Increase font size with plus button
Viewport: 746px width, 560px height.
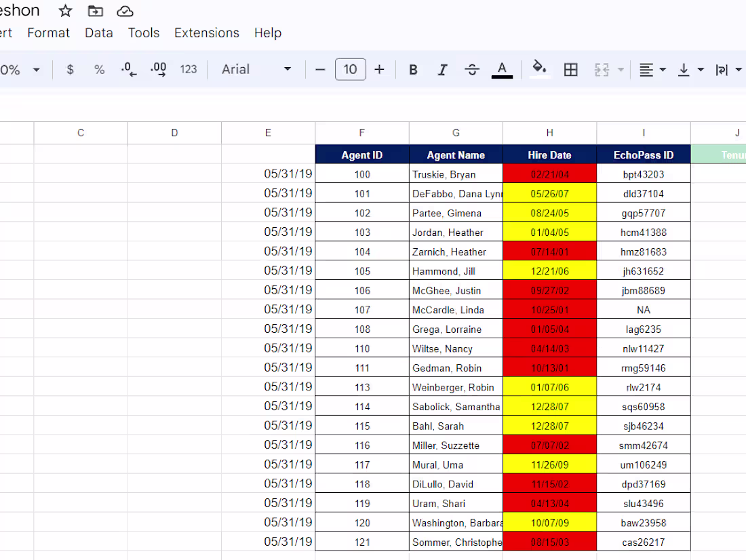[x=379, y=70]
